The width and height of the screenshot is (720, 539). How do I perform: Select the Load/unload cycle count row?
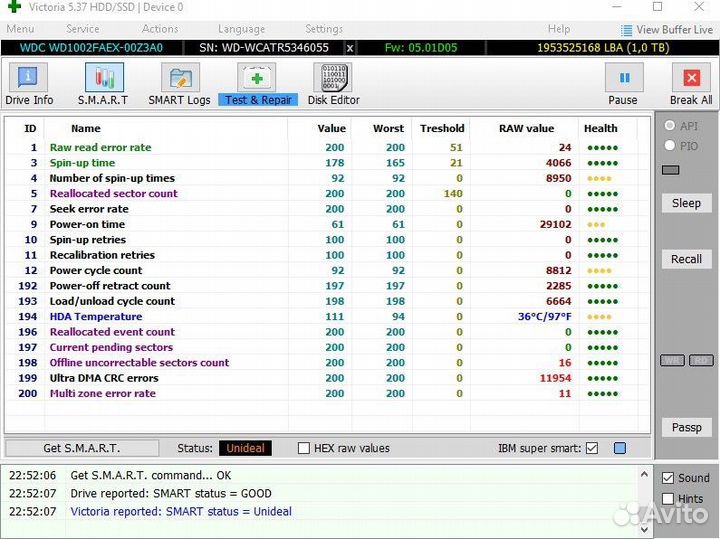click(328, 301)
